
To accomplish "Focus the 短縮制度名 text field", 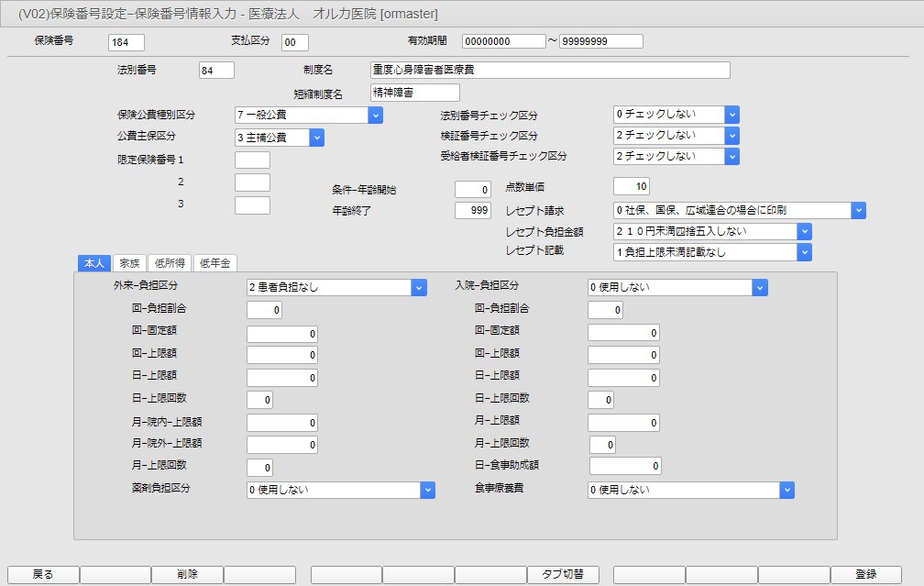I will pos(414,93).
